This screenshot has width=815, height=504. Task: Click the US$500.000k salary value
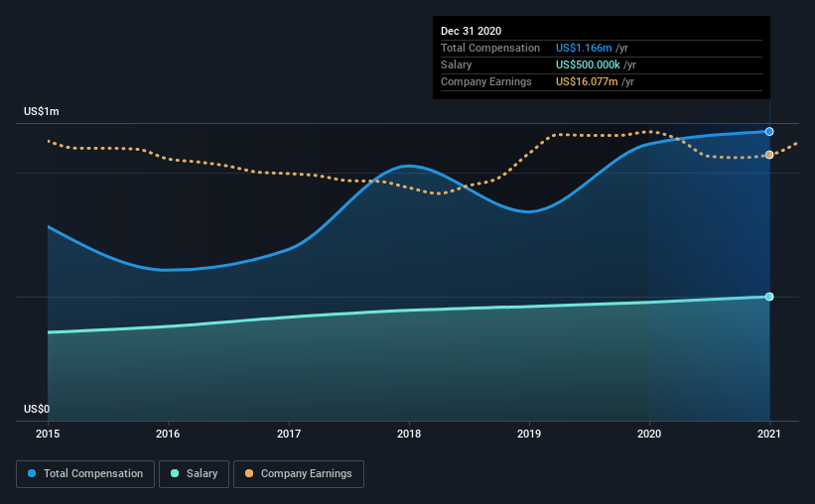tap(588, 64)
